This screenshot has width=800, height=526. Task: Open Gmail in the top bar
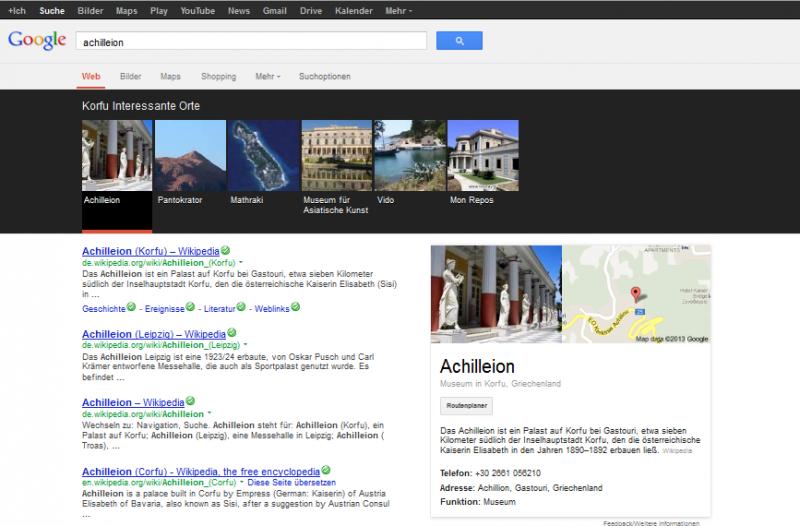pyautogui.click(x=274, y=11)
